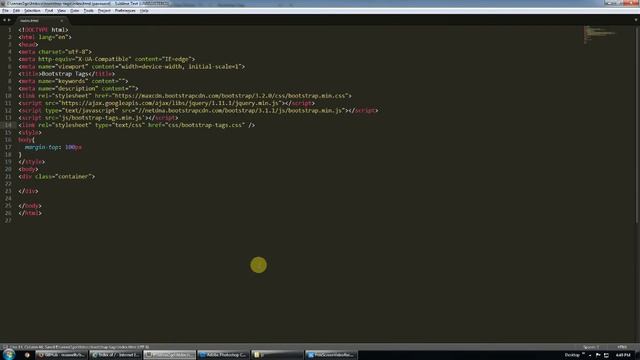Switch to Index of / Internet Explorer taskbar window
640x360 pixels.
coord(115,355)
